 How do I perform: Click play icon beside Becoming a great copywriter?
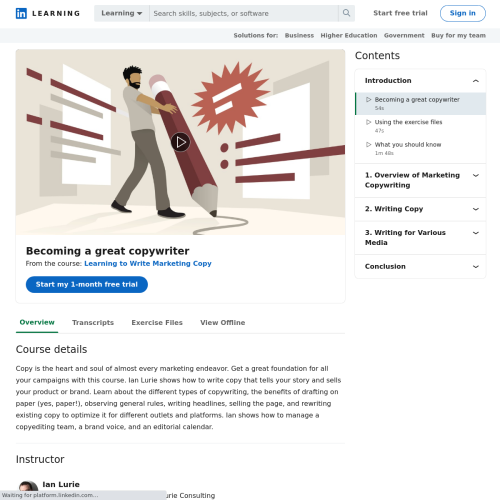(368, 99)
